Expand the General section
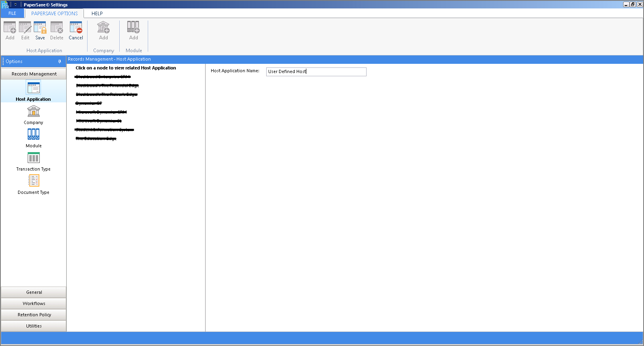644x346 pixels. (x=34, y=292)
